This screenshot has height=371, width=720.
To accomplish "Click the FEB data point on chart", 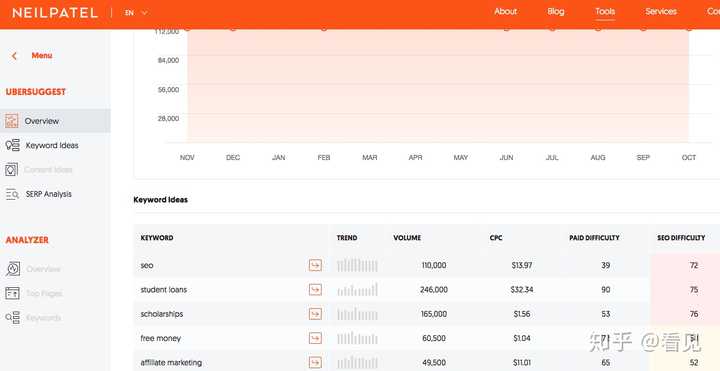I will click(x=324, y=28).
